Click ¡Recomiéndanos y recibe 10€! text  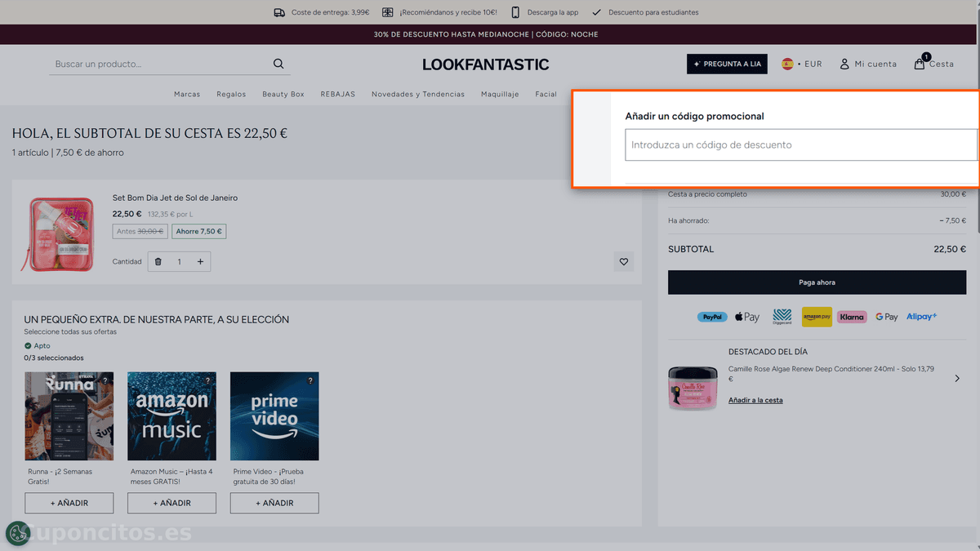click(x=448, y=12)
